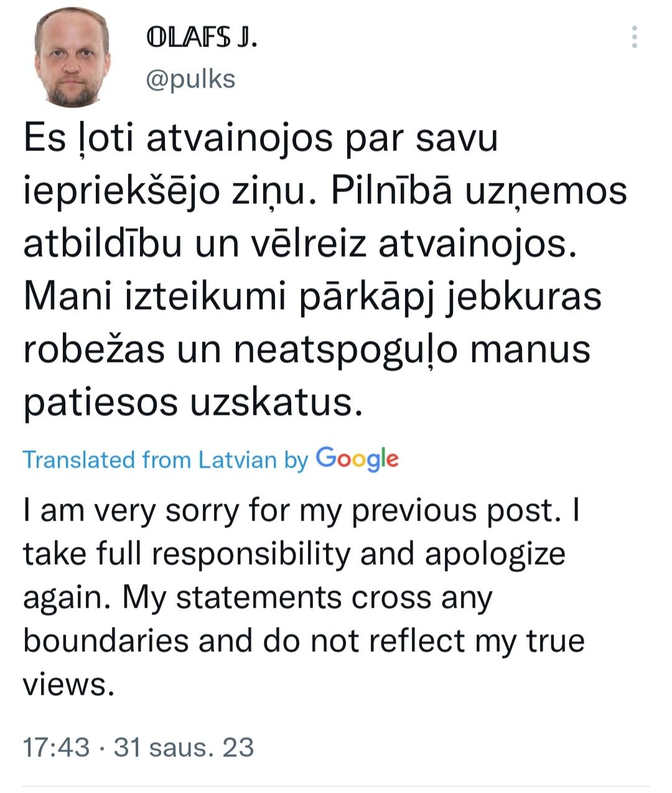Click the date "31 saus. 23"
Viewport: 672px width, 793px height.
click(184, 747)
